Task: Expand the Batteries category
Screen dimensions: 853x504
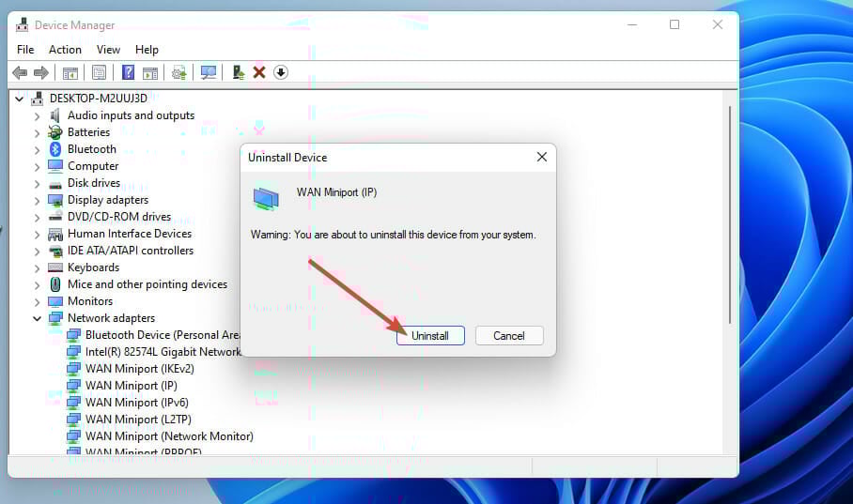Action: tap(37, 133)
